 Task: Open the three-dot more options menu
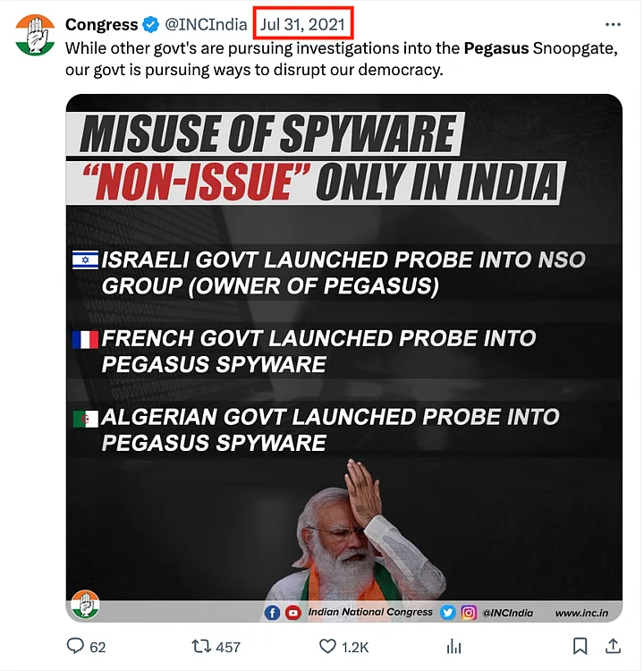coord(613,24)
